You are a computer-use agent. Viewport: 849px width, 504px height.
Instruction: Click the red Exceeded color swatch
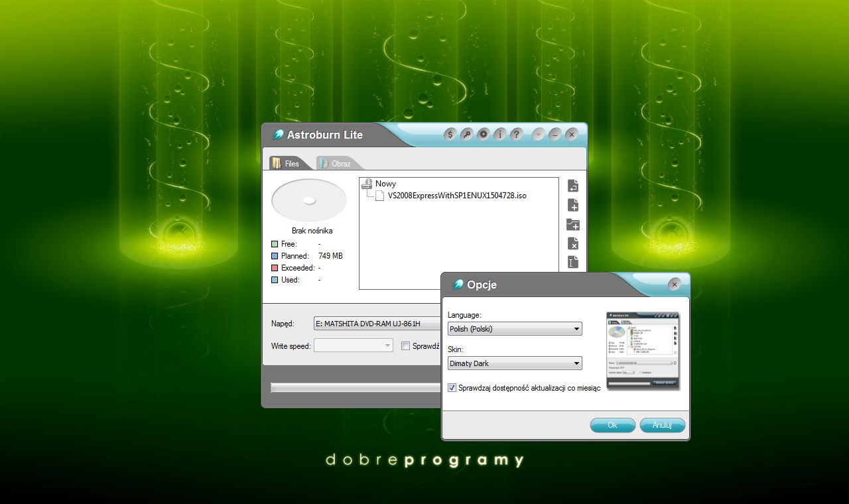click(275, 268)
